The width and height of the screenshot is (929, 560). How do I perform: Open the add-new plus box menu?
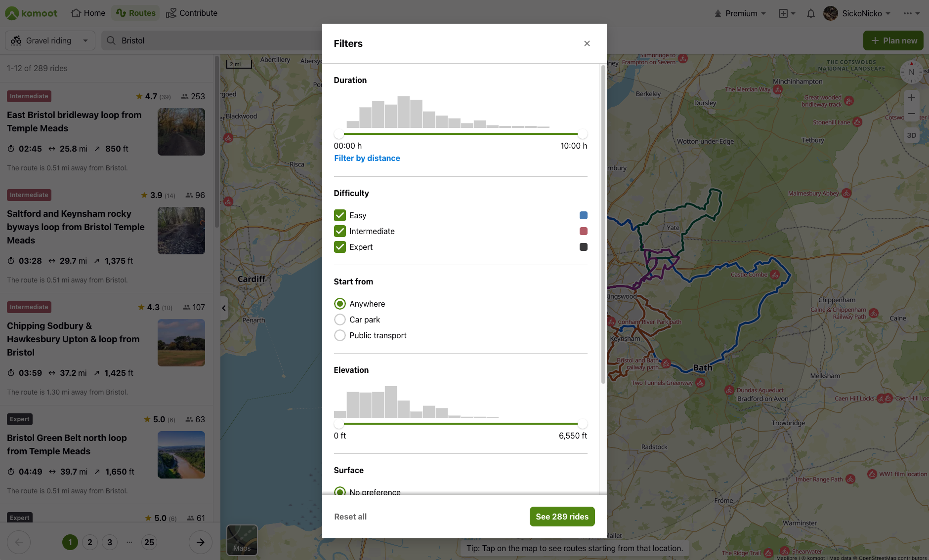[x=787, y=13]
